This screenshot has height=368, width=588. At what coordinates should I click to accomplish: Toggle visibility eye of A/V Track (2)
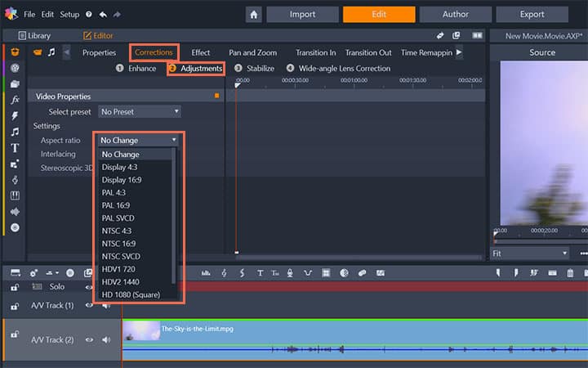pos(89,340)
